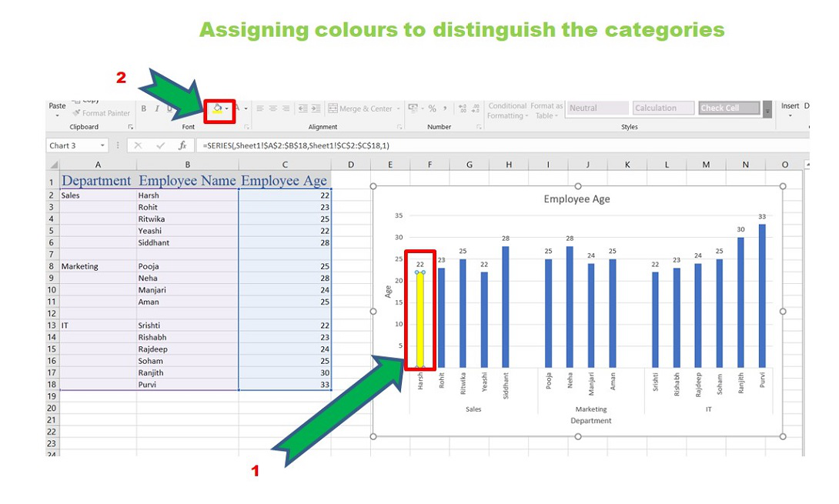The height and width of the screenshot is (504, 839).
Task: Open Name Box dropdown showing Chart 3
Action: 102,145
